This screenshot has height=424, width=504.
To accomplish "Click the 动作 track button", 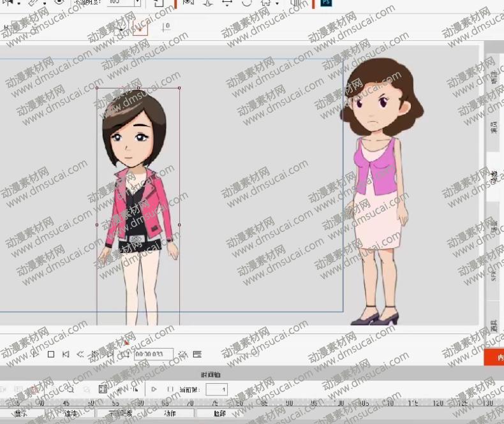I will pos(170,413).
